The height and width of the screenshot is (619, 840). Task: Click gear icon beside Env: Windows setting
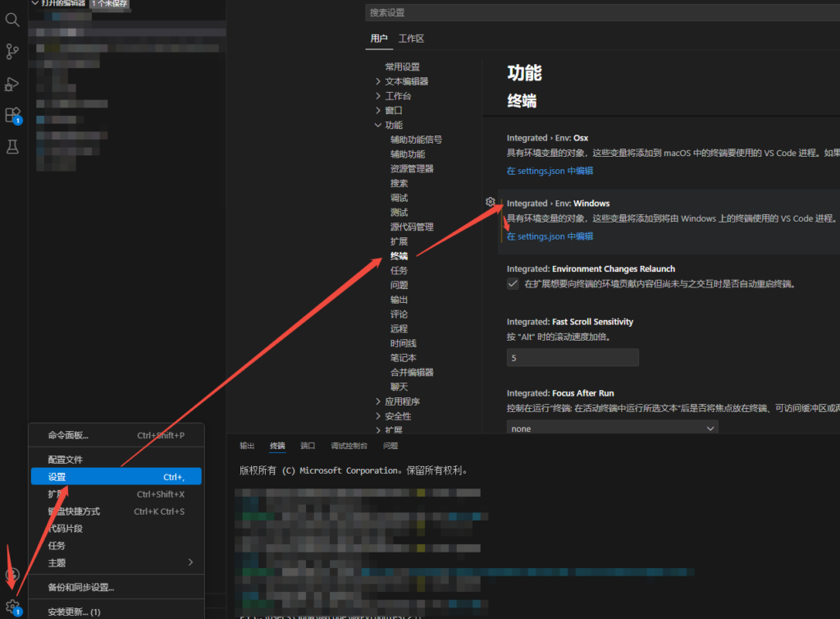[x=490, y=202]
